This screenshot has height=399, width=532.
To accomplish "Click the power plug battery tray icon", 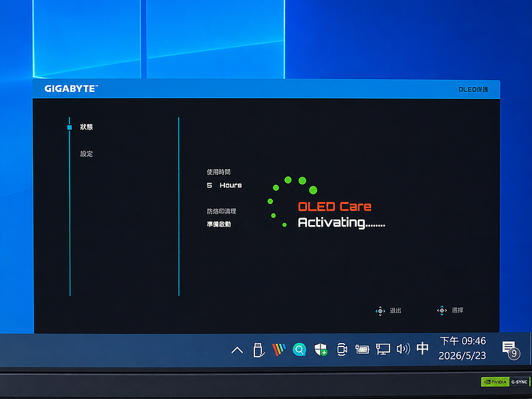I will click(362, 349).
